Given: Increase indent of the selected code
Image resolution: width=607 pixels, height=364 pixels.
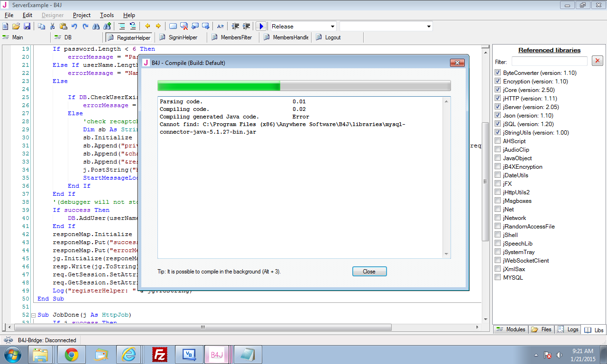Looking at the screenshot, I should point(246,27).
